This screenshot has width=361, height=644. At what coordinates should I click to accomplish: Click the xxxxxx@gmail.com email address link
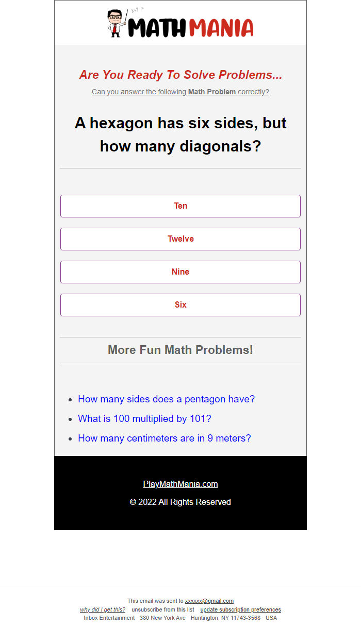coord(209,601)
